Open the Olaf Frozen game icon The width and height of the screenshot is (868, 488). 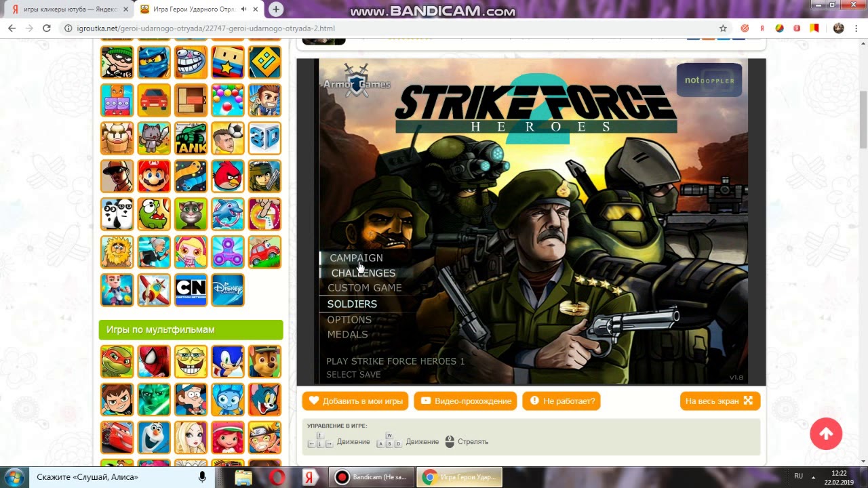[x=154, y=437]
